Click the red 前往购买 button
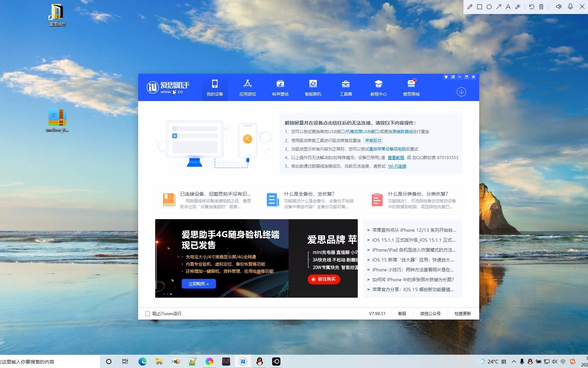This screenshot has height=368, width=588. [x=324, y=279]
